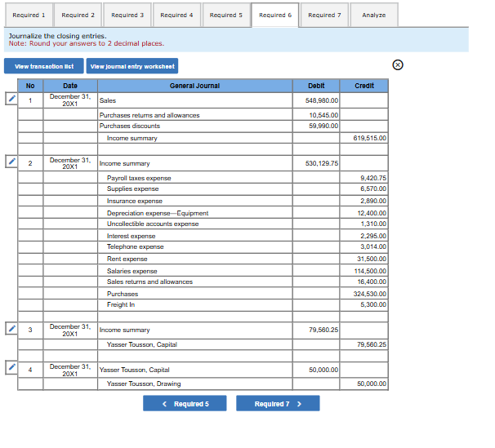Edit journal entry number 2 with pencil icon
The width and height of the screenshot is (495, 448).
coord(11,162)
